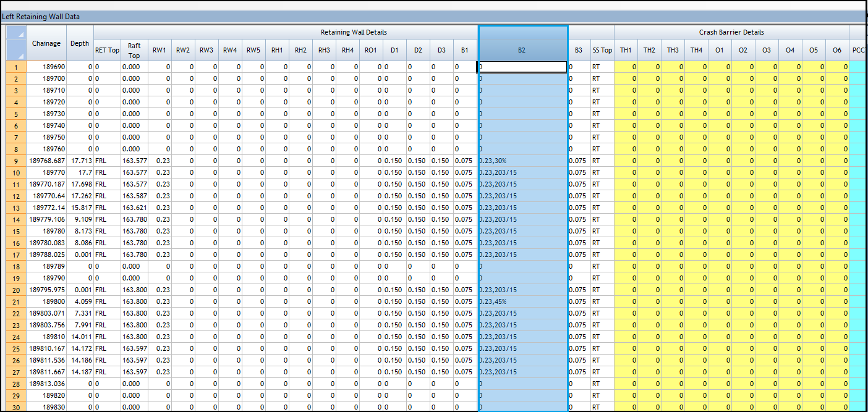This screenshot has height=412, width=868.
Task: Click the SS Top column header
Action: pos(602,50)
